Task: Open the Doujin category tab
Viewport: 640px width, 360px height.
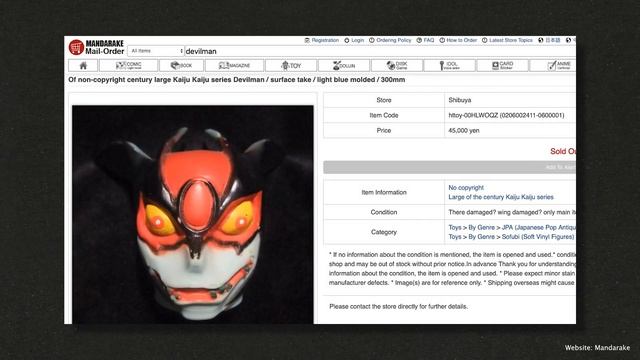Action: click(344, 65)
